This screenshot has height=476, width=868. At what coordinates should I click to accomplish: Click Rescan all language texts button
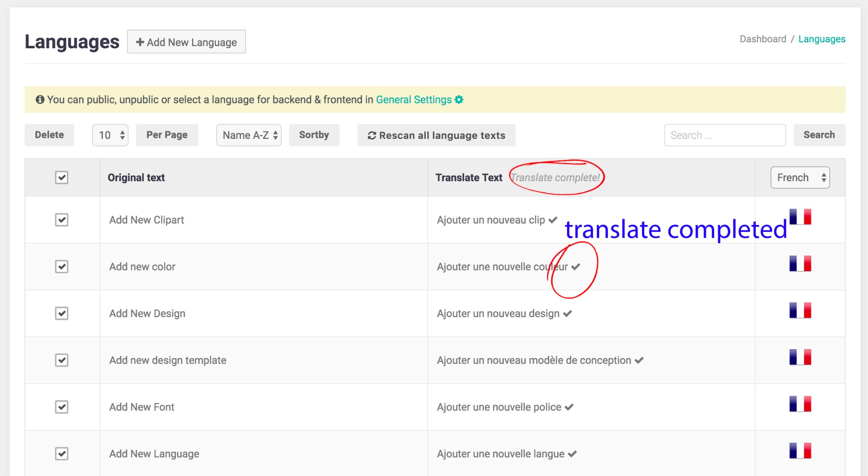436,135
